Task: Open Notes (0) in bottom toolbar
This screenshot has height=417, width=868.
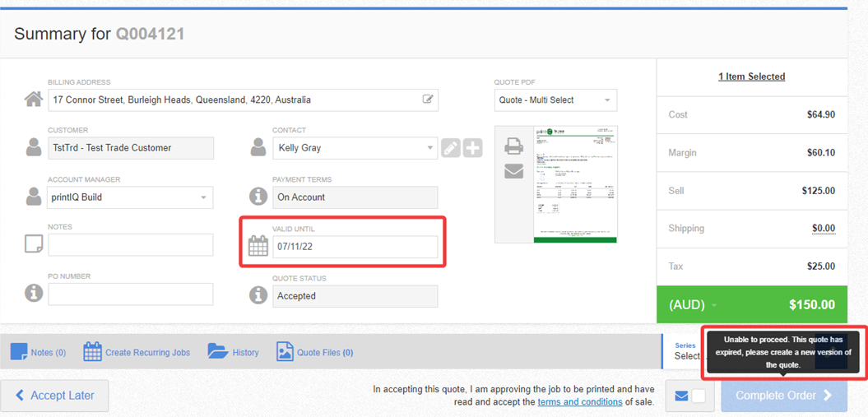Action: click(x=38, y=352)
